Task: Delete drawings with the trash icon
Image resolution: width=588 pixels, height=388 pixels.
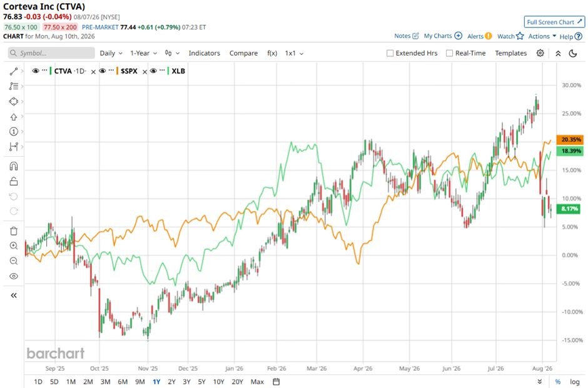Action: (14, 231)
